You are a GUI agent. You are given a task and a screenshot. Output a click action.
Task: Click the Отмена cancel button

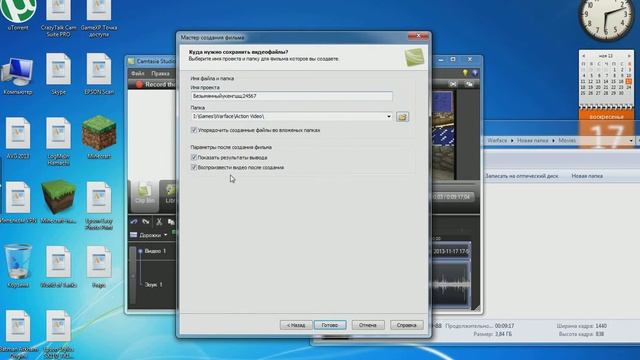pyautogui.click(x=368, y=325)
